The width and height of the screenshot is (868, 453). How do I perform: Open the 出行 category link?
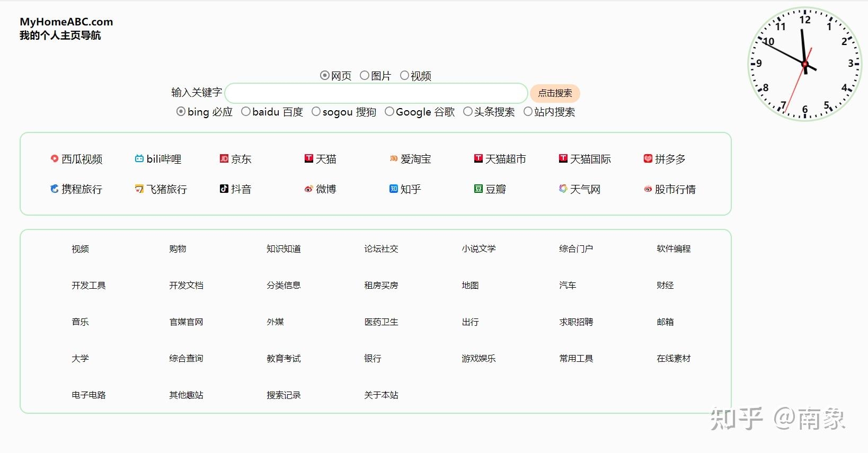470,322
